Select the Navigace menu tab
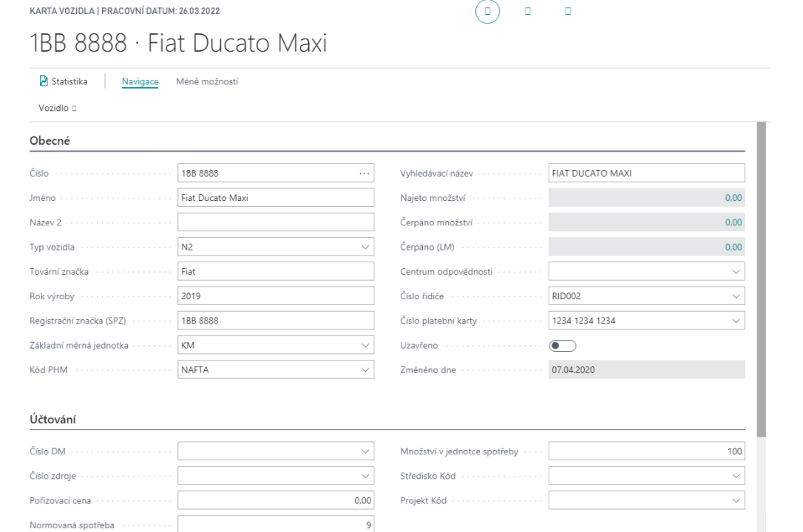Screen dimensions: 803x532 140,81
